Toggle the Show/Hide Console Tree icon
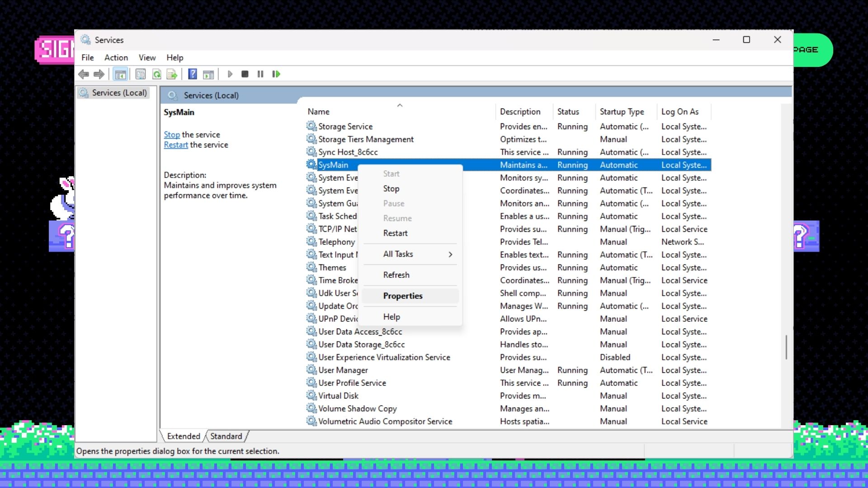The height and width of the screenshot is (488, 868). pos(120,74)
